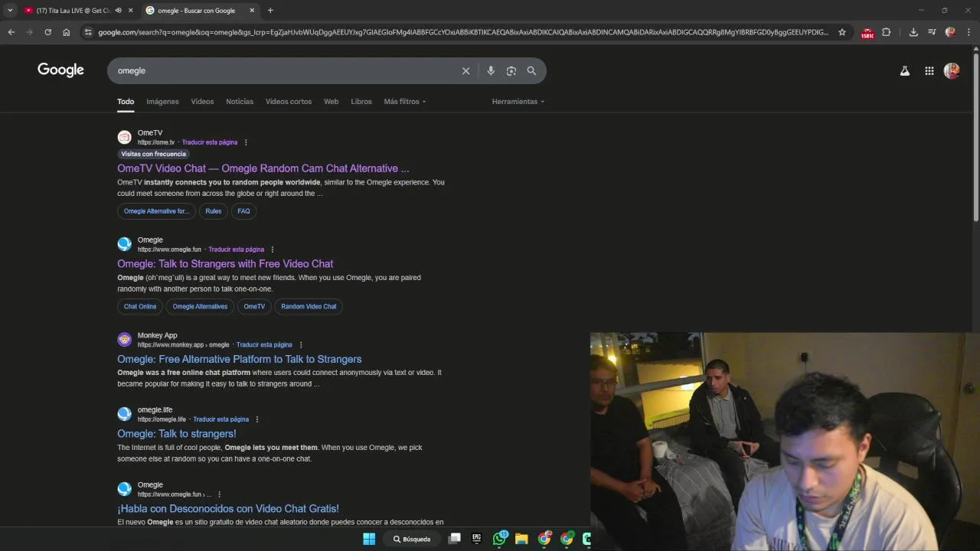Open more options for the omegle.life result
The width and height of the screenshot is (980, 551).
tap(257, 419)
